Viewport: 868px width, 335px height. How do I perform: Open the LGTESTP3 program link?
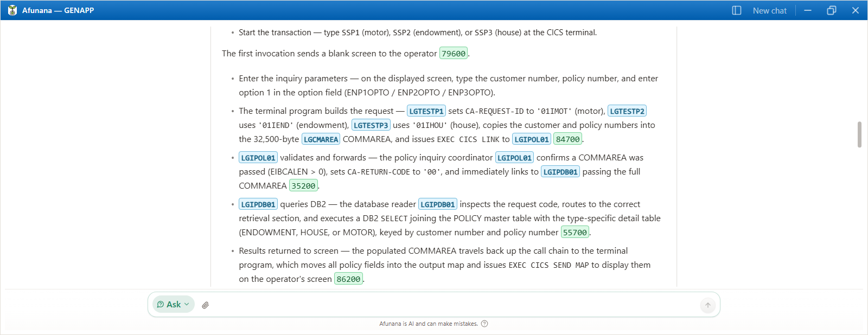371,125
